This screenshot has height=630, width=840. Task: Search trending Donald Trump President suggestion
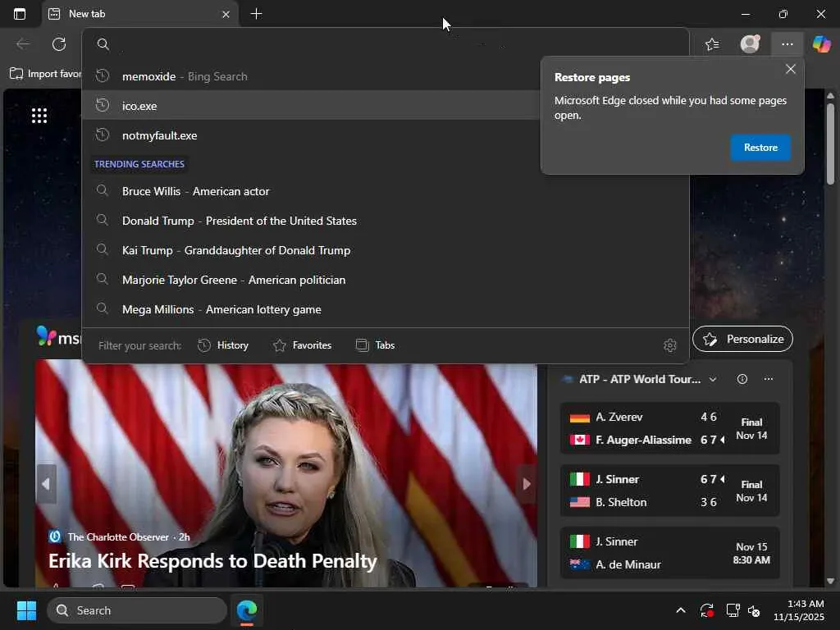click(386, 221)
